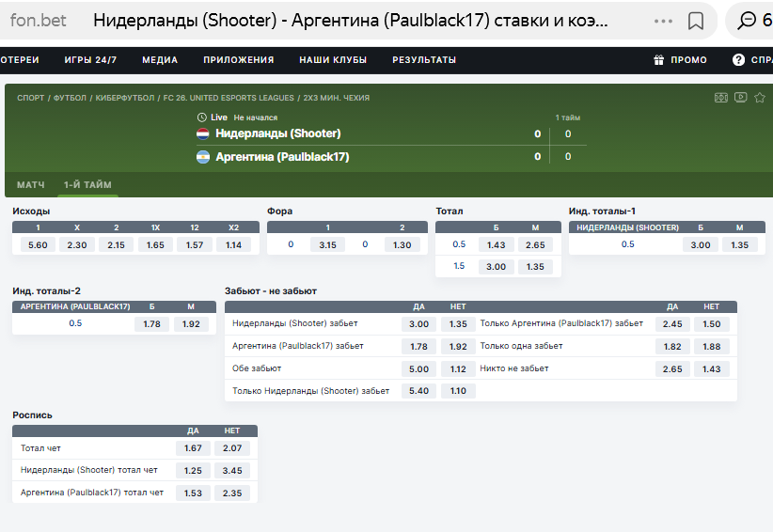Go to 2Х3 МИН. ЧЕХИЯ breadcrumb
Image resolution: width=773 pixels, height=532 pixels.
click(337, 98)
